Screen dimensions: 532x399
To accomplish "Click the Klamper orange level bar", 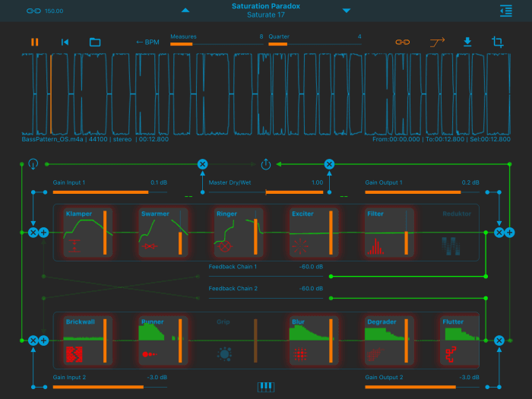I will coord(105,233).
